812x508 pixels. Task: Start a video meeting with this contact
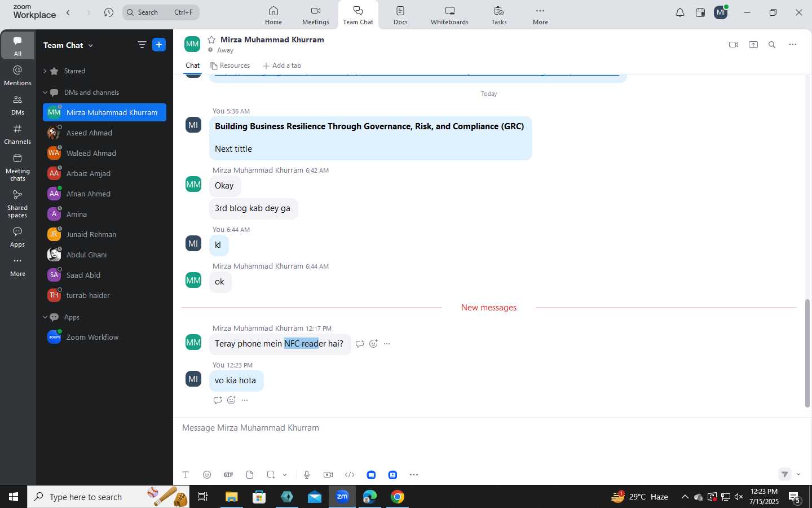(734, 45)
